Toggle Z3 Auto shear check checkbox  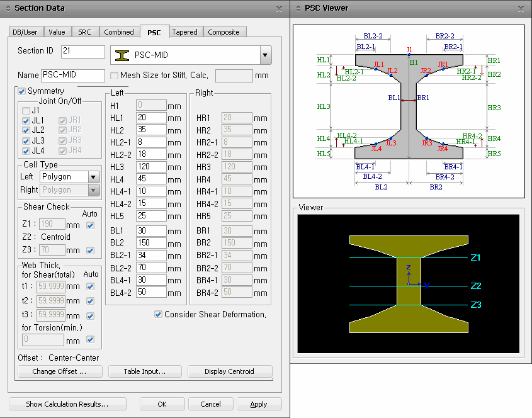[90, 251]
